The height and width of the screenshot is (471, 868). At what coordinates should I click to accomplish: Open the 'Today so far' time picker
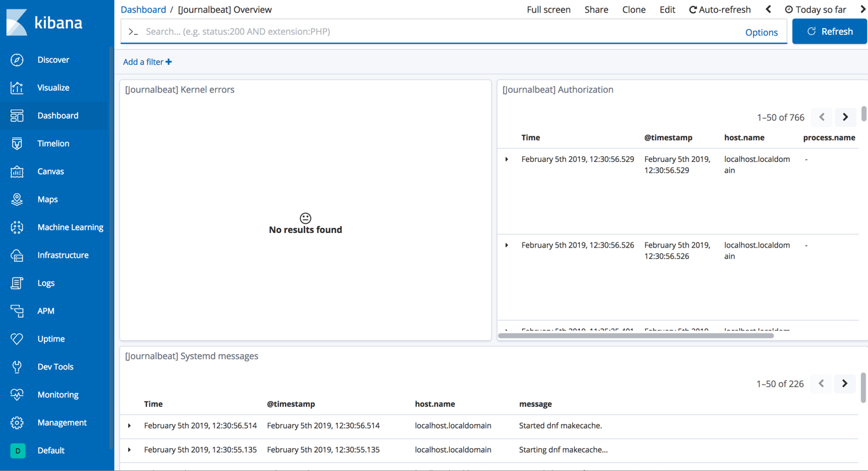[x=815, y=10]
